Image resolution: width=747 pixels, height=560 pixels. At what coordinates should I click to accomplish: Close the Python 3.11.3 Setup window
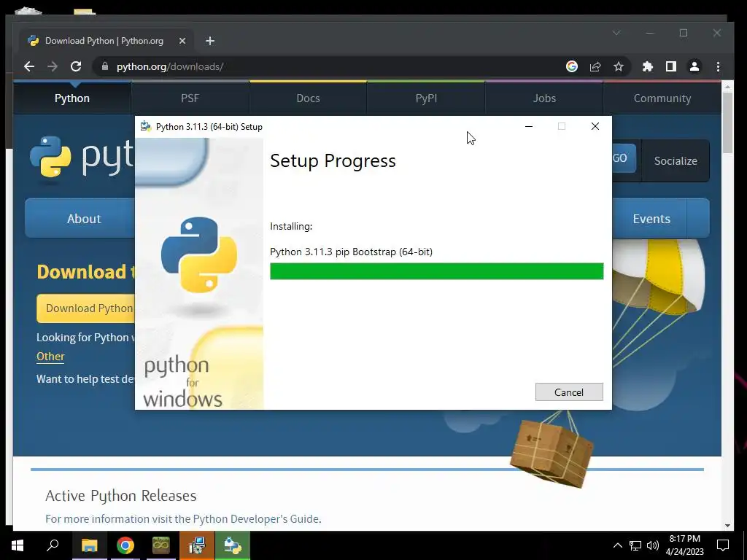[595, 126]
